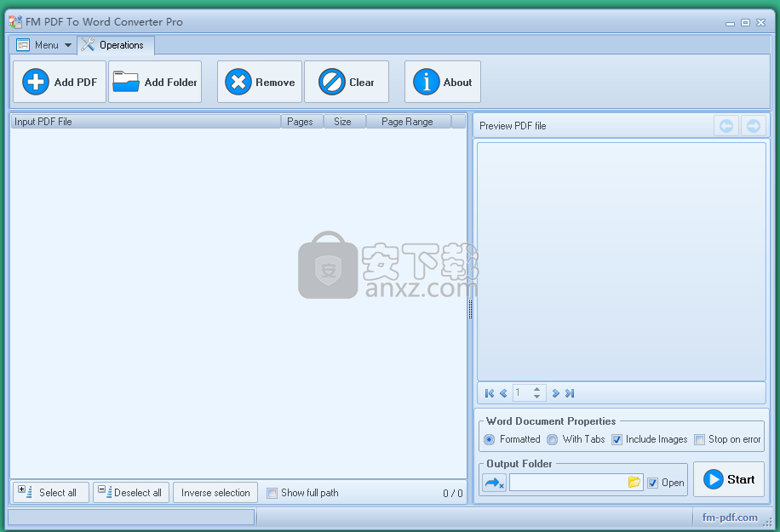780x532 pixels.
Task: Click the preview page number field
Action: [x=523, y=392]
